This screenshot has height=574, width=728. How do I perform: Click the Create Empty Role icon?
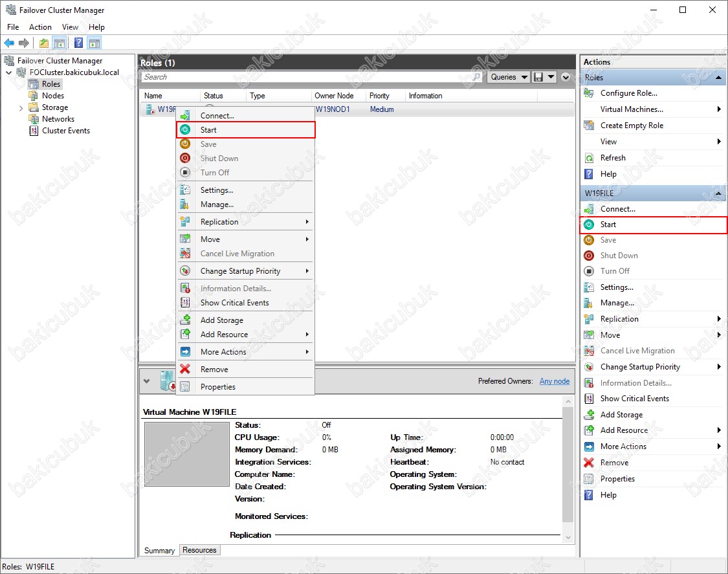pos(589,126)
